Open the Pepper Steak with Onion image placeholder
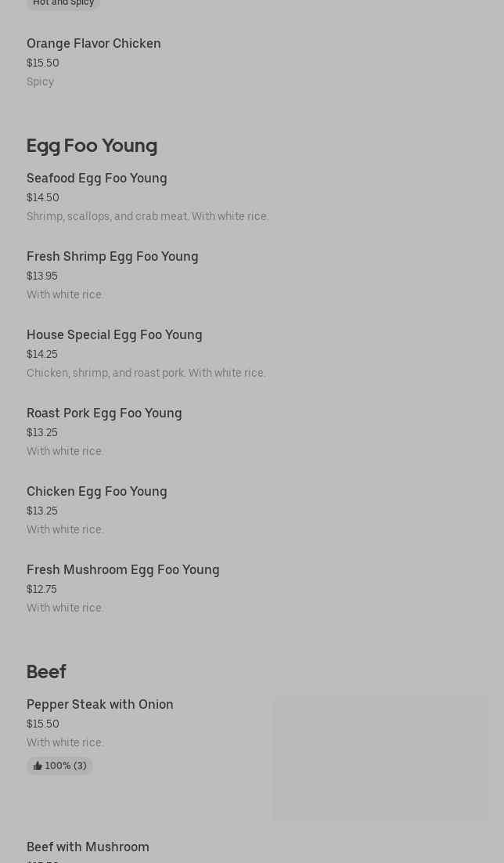The image size is (504, 863). pyautogui.click(x=380, y=758)
